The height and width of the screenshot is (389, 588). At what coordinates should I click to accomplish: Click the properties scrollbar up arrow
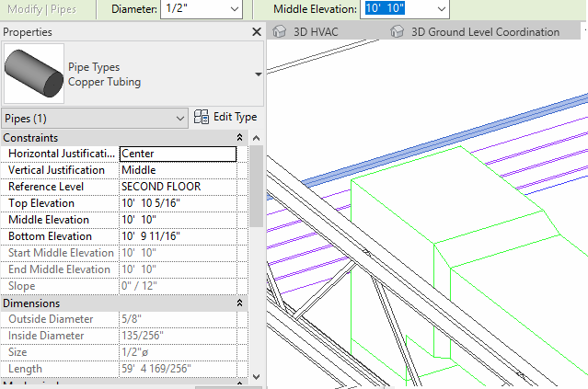256,138
